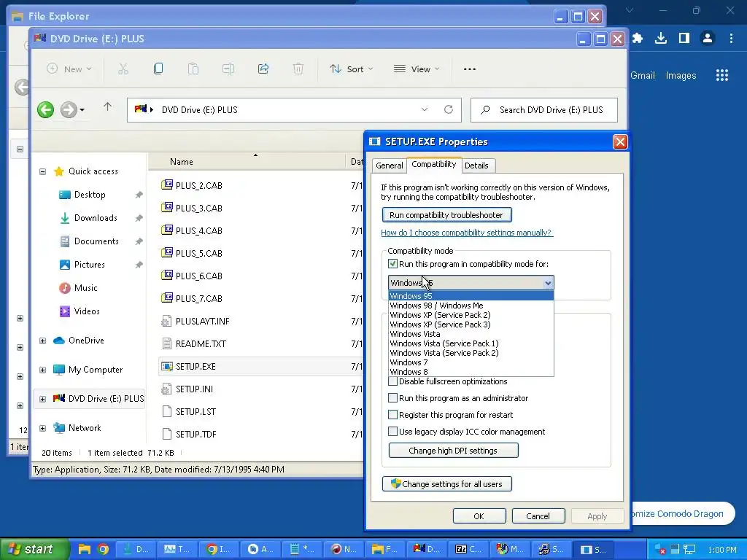Click the 7z taskbar item
This screenshot has height=560, width=747.
(x=469, y=549)
